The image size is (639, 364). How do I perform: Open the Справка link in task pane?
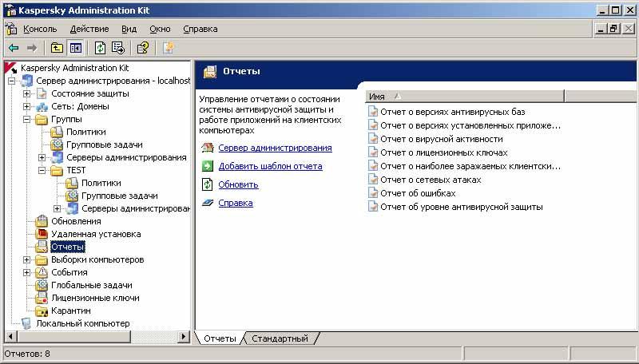236,203
